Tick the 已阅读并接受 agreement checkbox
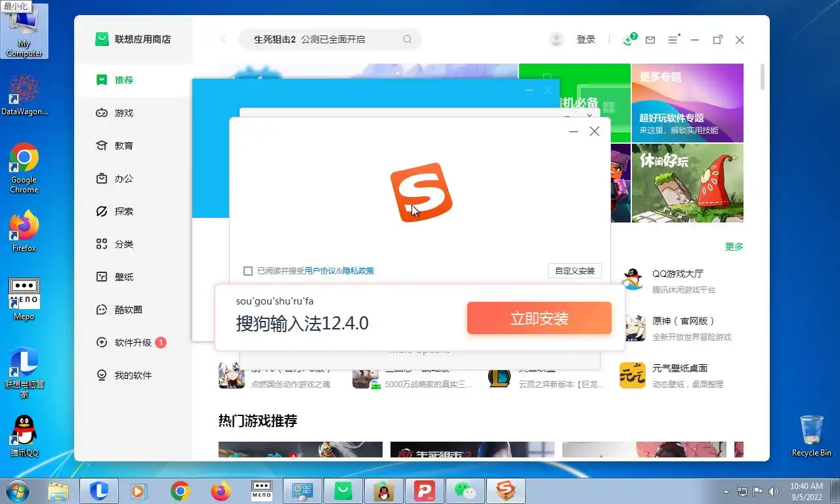This screenshot has height=504, width=840. coord(248,271)
